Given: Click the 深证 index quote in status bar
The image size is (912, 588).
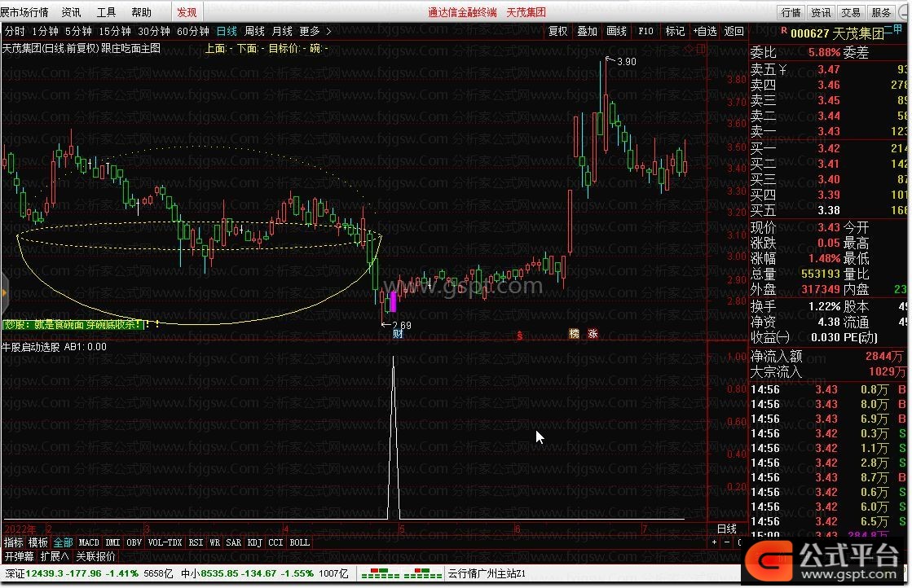Looking at the screenshot, I should (89, 574).
